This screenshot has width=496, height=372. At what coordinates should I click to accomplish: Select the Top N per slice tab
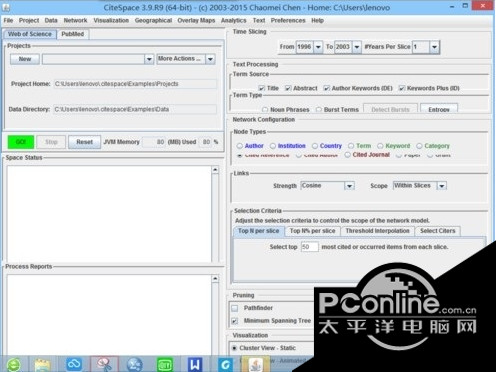259,231
